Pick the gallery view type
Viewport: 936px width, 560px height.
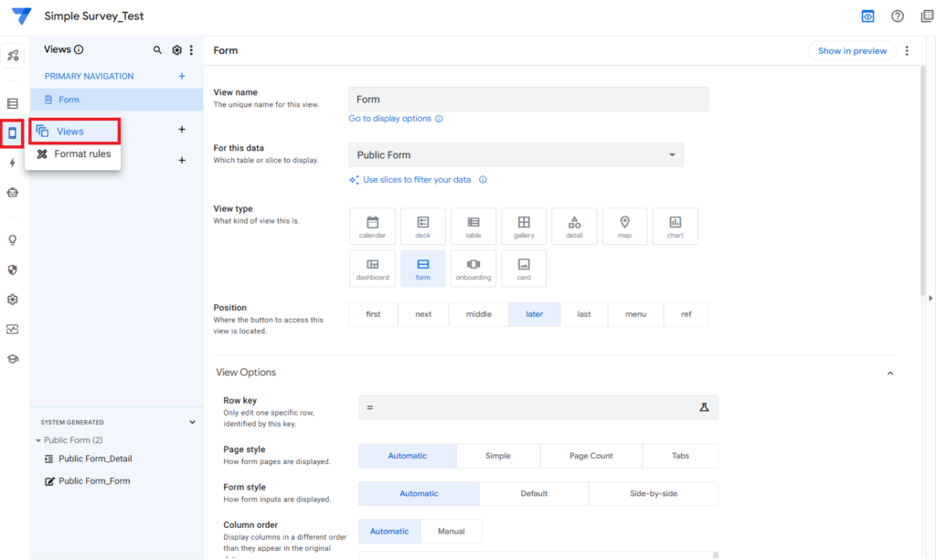[x=524, y=227]
